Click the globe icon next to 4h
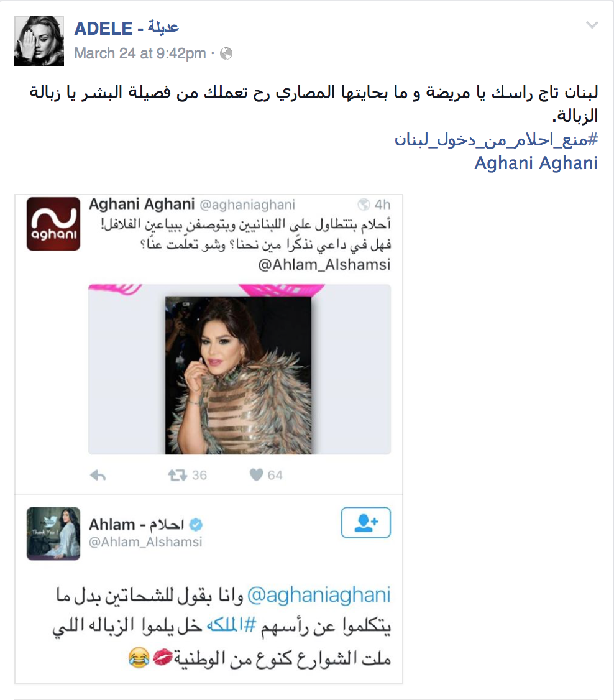This screenshot has height=700, width=614. click(364, 205)
